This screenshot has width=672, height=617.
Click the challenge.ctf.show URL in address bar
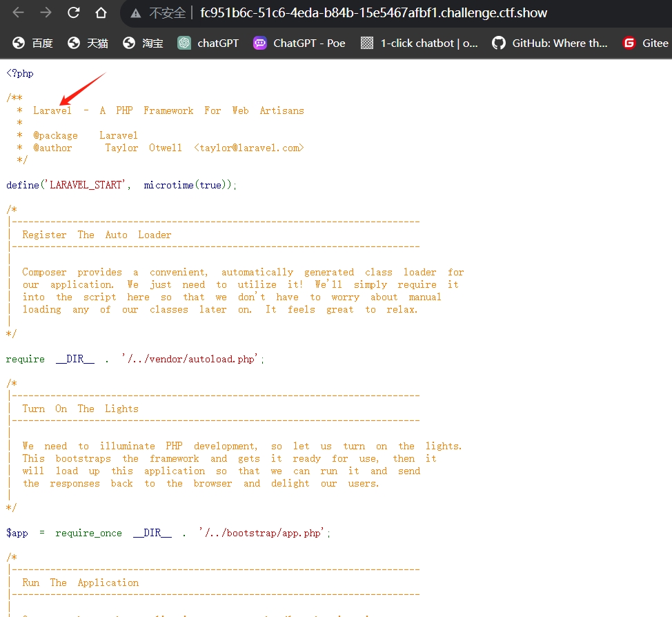click(x=373, y=13)
